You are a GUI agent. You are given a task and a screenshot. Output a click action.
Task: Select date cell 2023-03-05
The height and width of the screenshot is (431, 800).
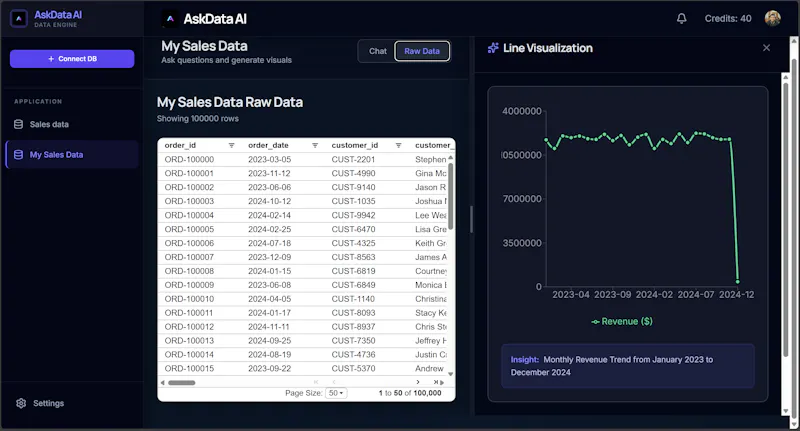tap(269, 159)
